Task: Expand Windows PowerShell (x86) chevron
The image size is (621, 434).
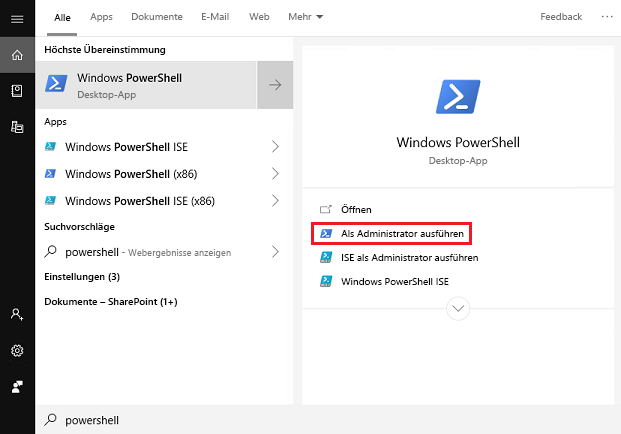Action: click(275, 173)
